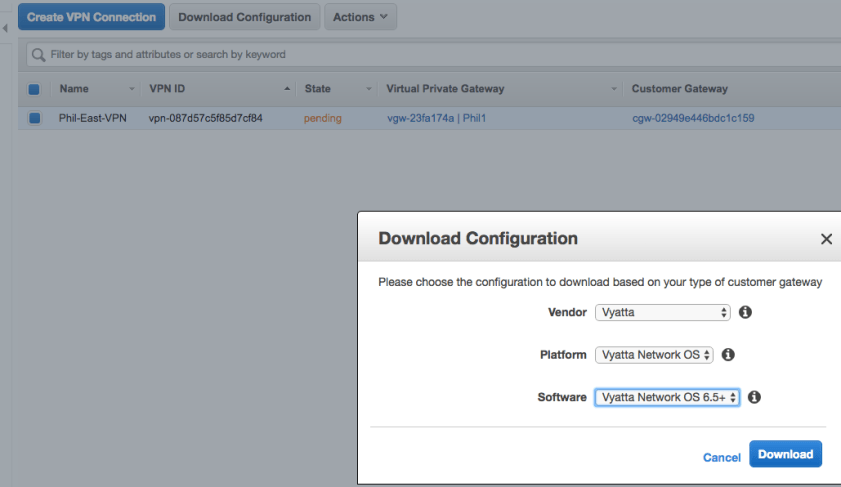Open the Name column filter arrow
This screenshot has width=841, height=487.
[x=131, y=89]
